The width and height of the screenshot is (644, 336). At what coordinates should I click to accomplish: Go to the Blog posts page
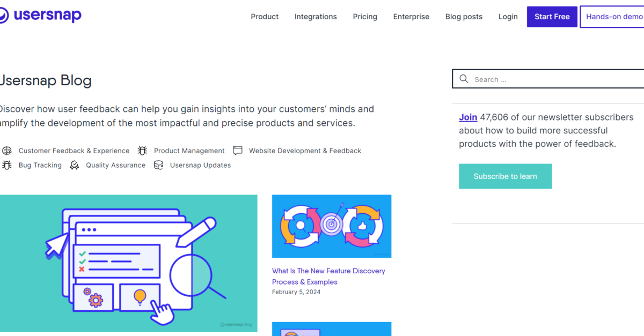coord(464,17)
